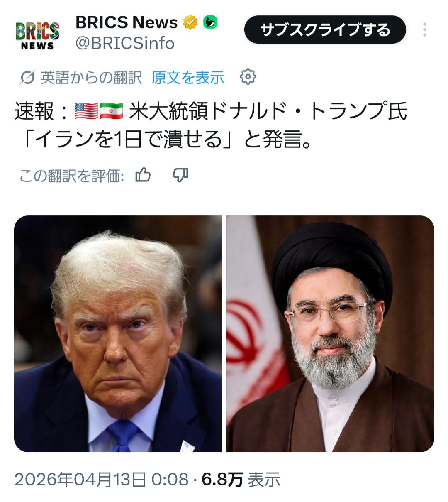Rate the translation with thumbs down

[180, 176]
